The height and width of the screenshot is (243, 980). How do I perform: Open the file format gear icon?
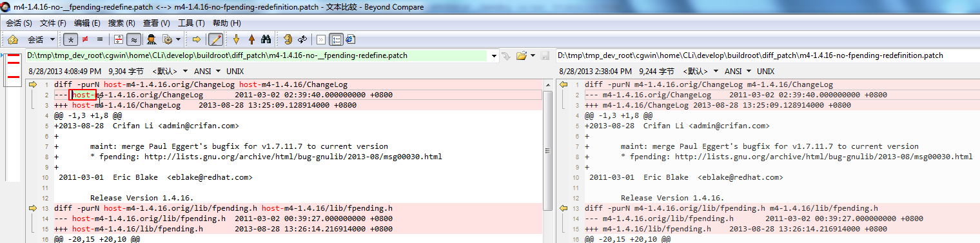click(x=168, y=39)
